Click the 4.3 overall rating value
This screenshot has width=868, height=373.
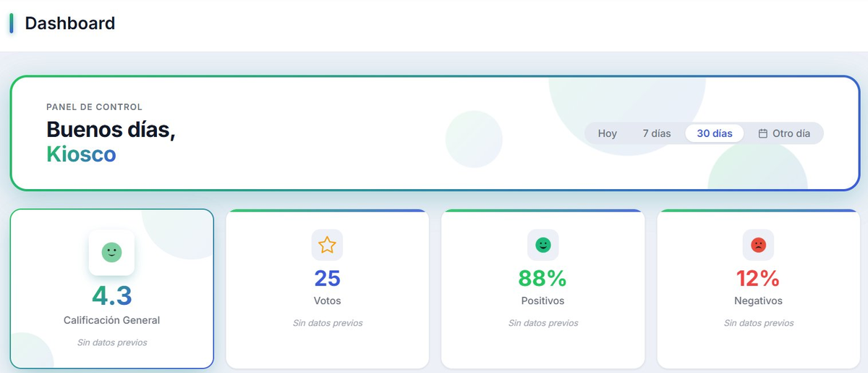point(111,296)
